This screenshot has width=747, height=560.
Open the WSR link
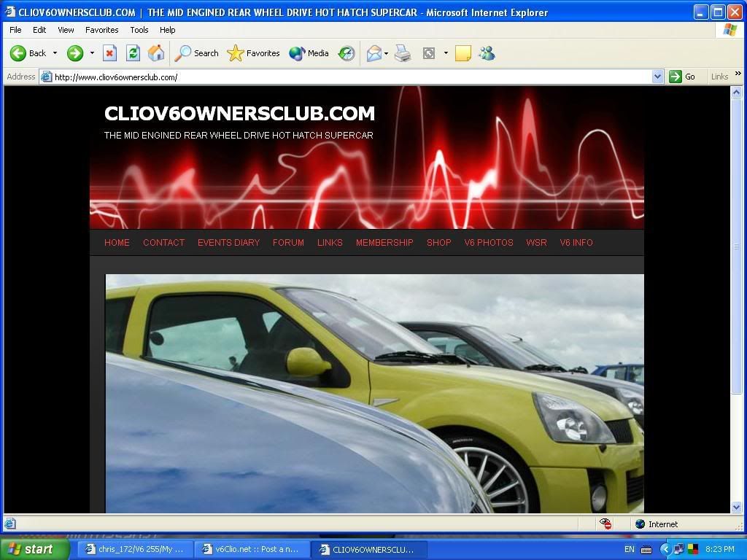536,242
